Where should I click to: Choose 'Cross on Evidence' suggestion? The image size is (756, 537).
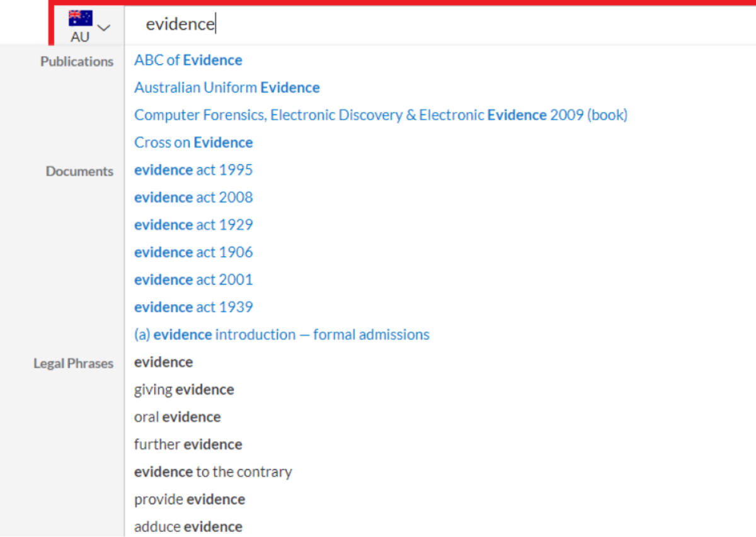(x=193, y=142)
